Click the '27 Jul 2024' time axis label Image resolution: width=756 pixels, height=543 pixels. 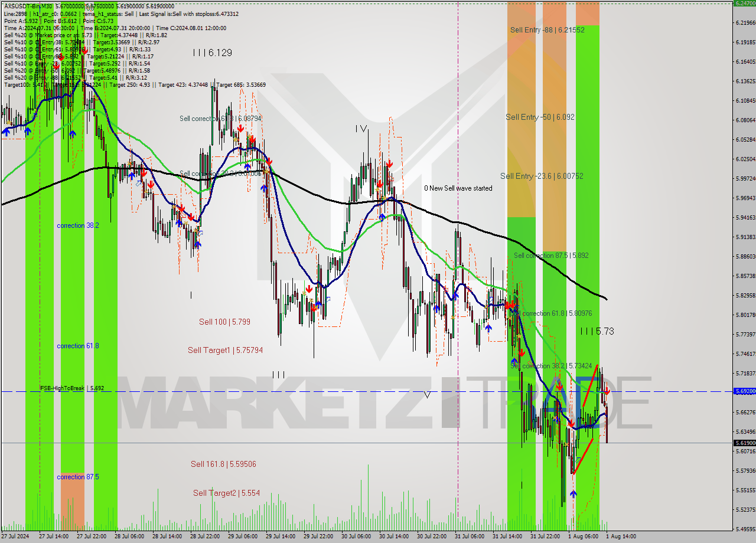15,537
